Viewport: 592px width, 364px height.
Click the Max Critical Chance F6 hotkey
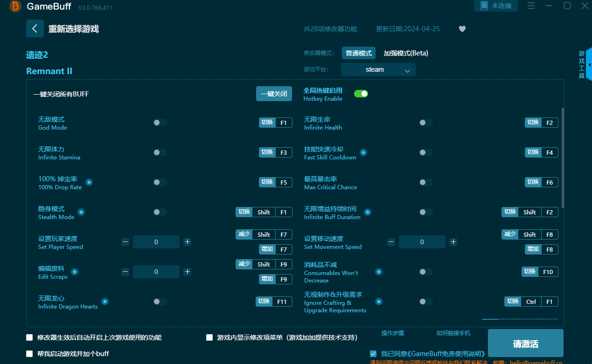click(542, 182)
